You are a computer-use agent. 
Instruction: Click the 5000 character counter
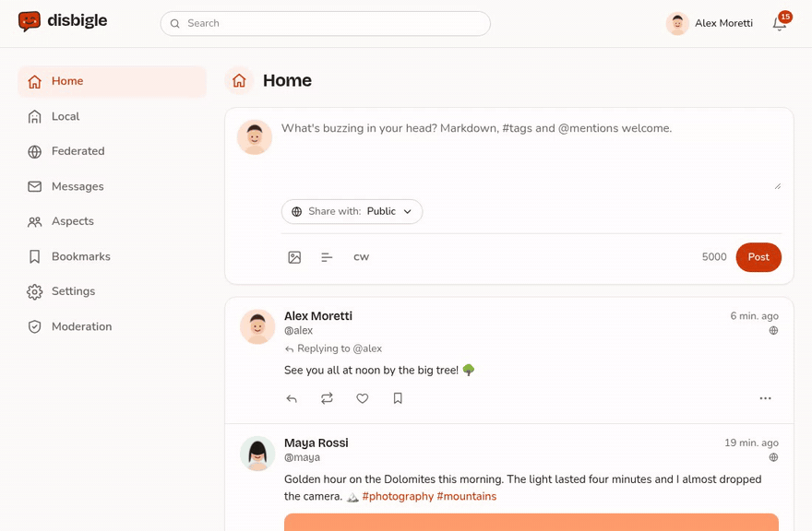(x=714, y=257)
